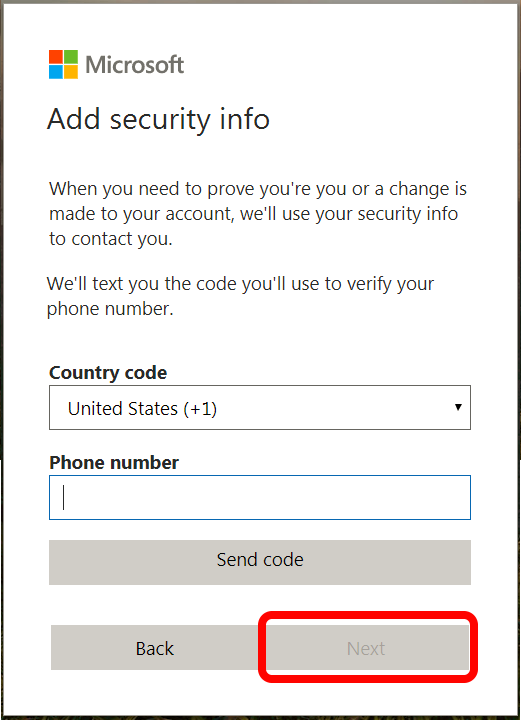Click the dropdown arrow in Country code box
The height and width of the screenshot is (720, 521).
tap(458, 407)
